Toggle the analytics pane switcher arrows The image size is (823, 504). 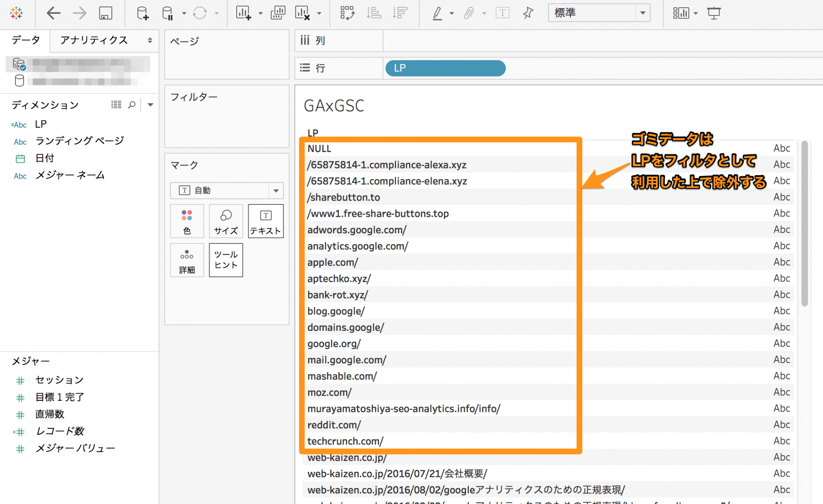[x=150, y=40]
